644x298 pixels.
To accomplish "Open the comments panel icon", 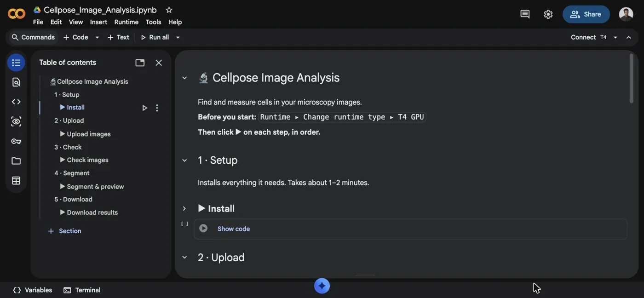I will pos(525,14).
